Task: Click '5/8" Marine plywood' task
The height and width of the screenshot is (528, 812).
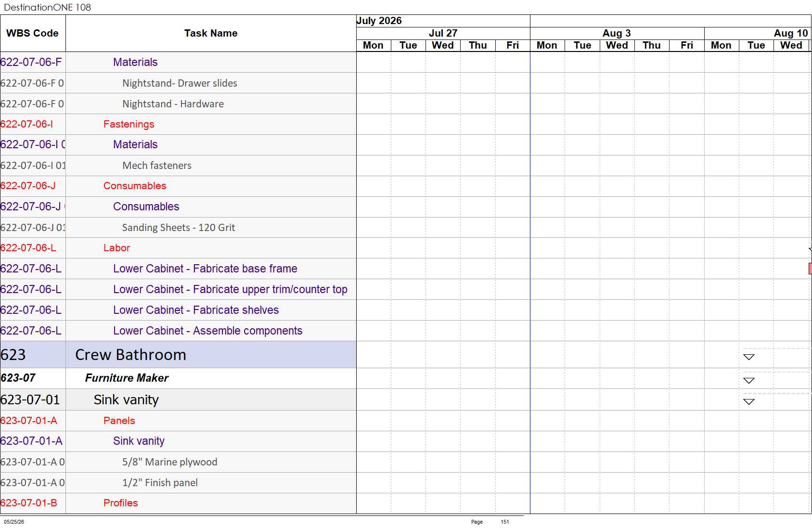Action: pyautogui.click(x=169, y=462)
